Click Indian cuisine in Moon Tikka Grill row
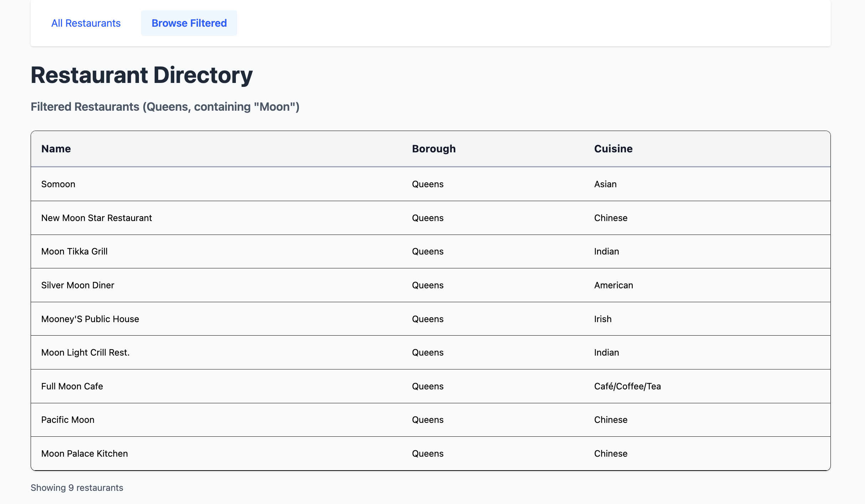The width and height of the screenshot is (865, 504). point(606,251)
